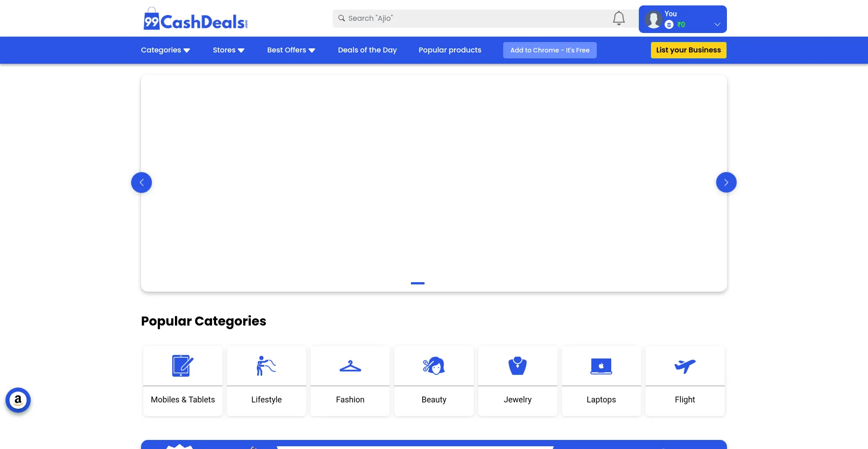This screenshot has width=868, height=449.
Task: Click the Laptops category icon
Action: point(601,366)
